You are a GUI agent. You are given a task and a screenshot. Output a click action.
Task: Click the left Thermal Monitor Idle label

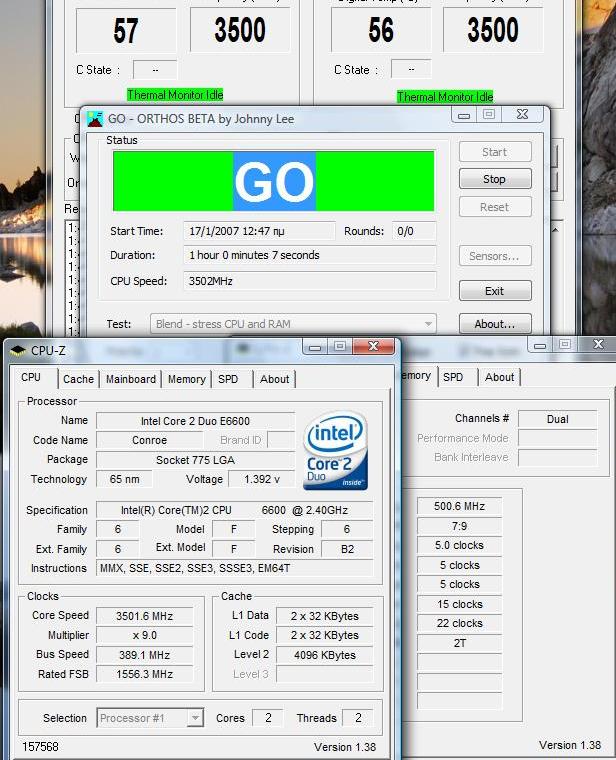pos(175,95)
